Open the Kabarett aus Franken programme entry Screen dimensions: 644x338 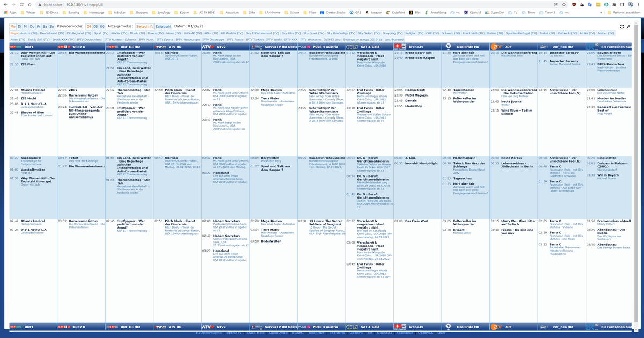613,108
